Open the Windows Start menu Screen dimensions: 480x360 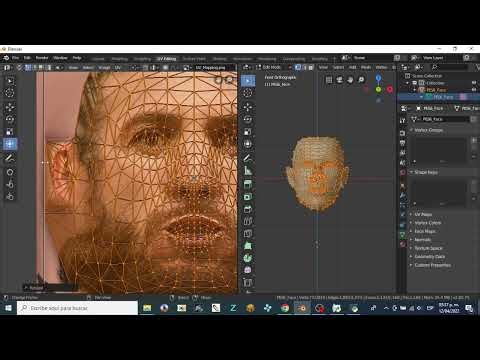click(x=8, y=308)
